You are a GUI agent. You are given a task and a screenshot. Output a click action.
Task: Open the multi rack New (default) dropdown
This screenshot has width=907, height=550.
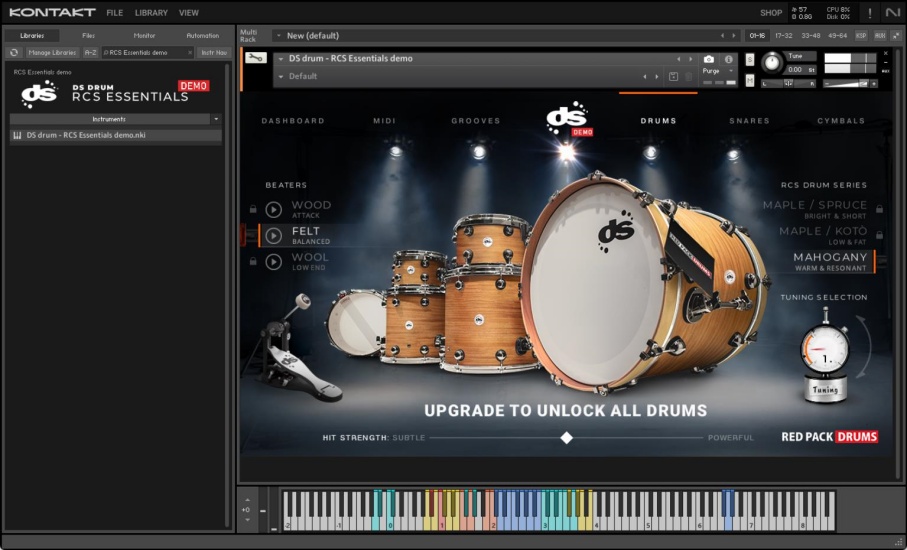click(279, 35)
